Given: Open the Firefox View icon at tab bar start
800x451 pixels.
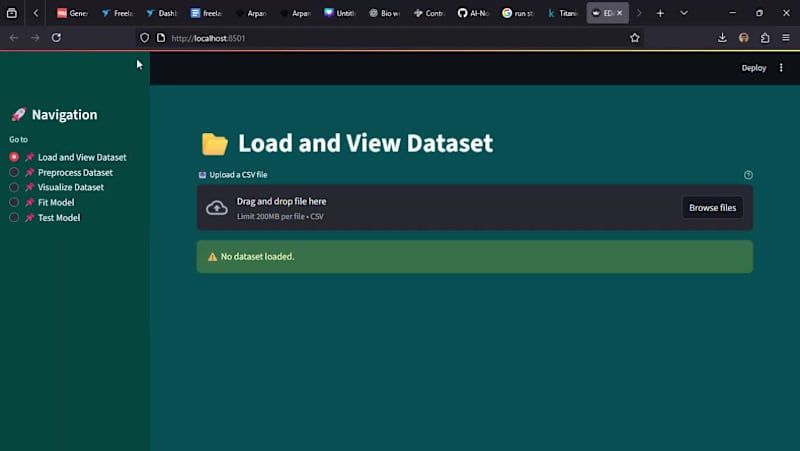Looking at the screenshot, I should 12,13.
